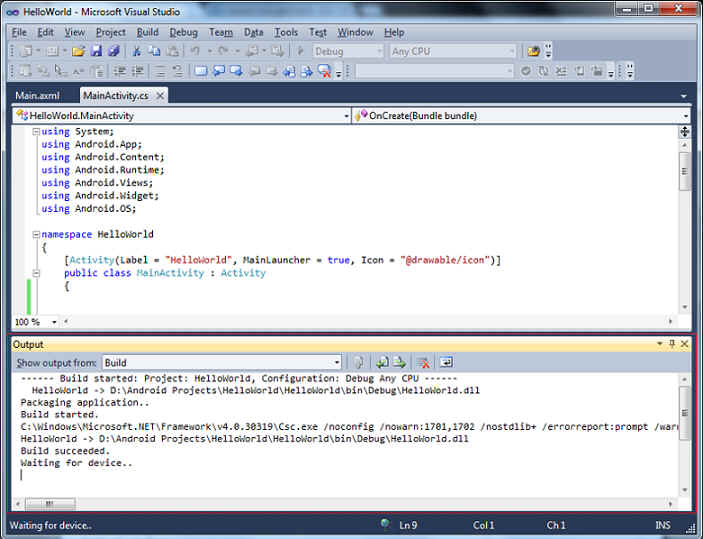The width and height of the screenshot is (703, 539).
Task: Clear all bookmarks using the red X icon
Action: pos(325,71)
